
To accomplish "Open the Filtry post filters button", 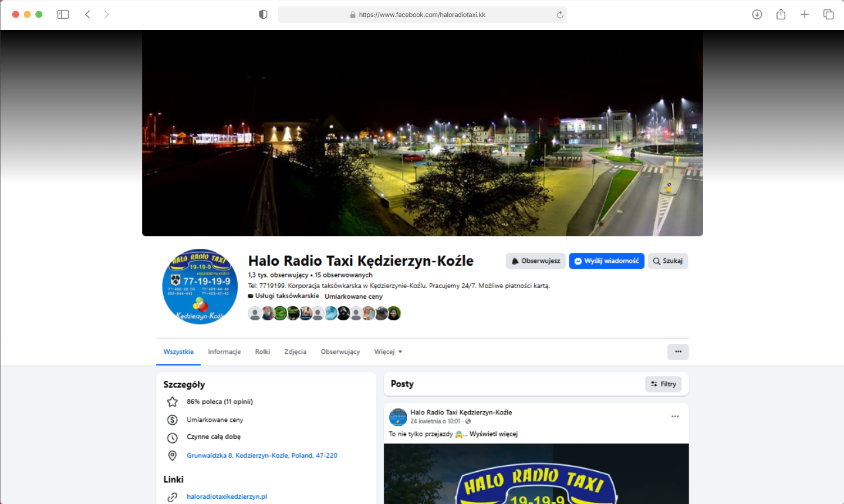I will (663, 384).
